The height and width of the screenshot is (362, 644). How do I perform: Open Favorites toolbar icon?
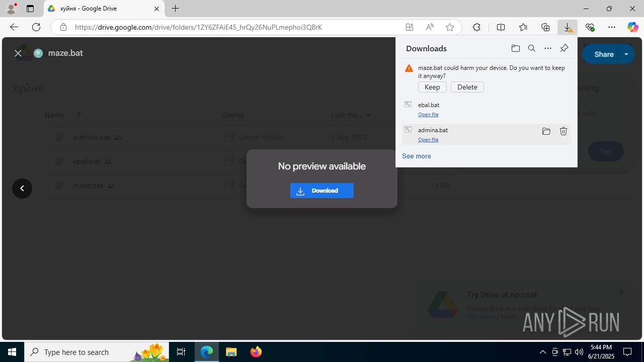(523, 27)
